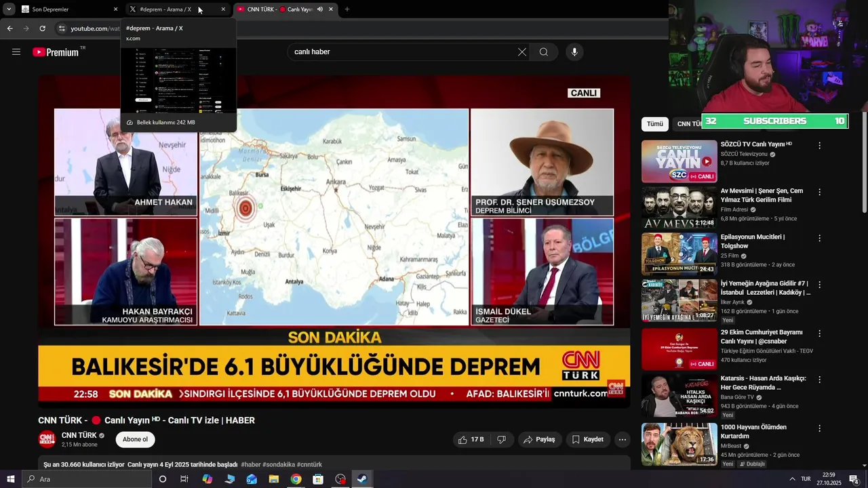Open the #haber hashtag link
Viewport: 868px width, 488px height.
point(250,465)
